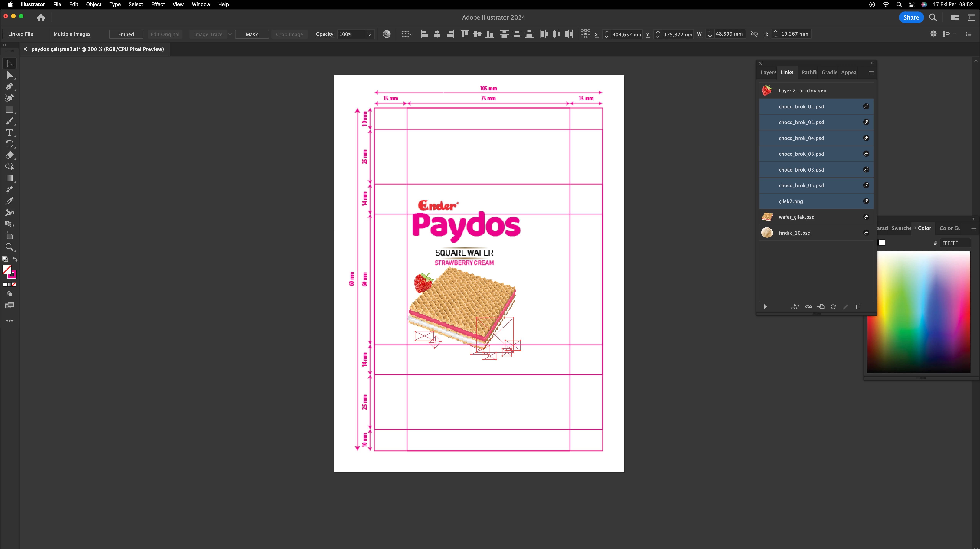Image resolution: width=980 pixels, height=549 pixels.
Task: Click Update Link icon in Links panel
Action: point(833,307)
